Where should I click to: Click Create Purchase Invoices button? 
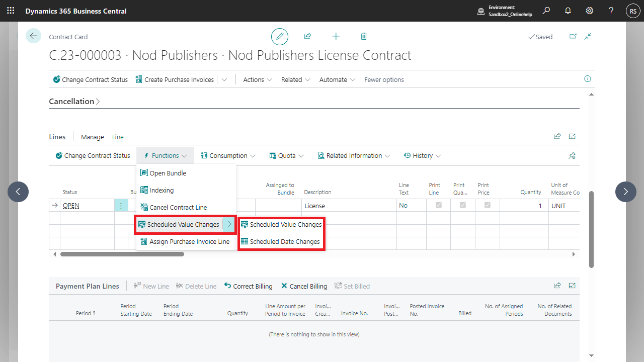click(x=174, y=79)
